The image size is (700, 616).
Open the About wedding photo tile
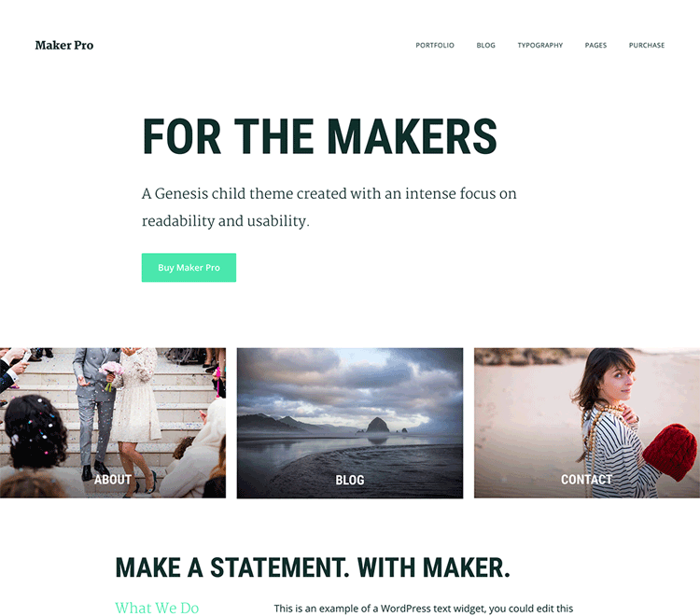tap(113, 423)
